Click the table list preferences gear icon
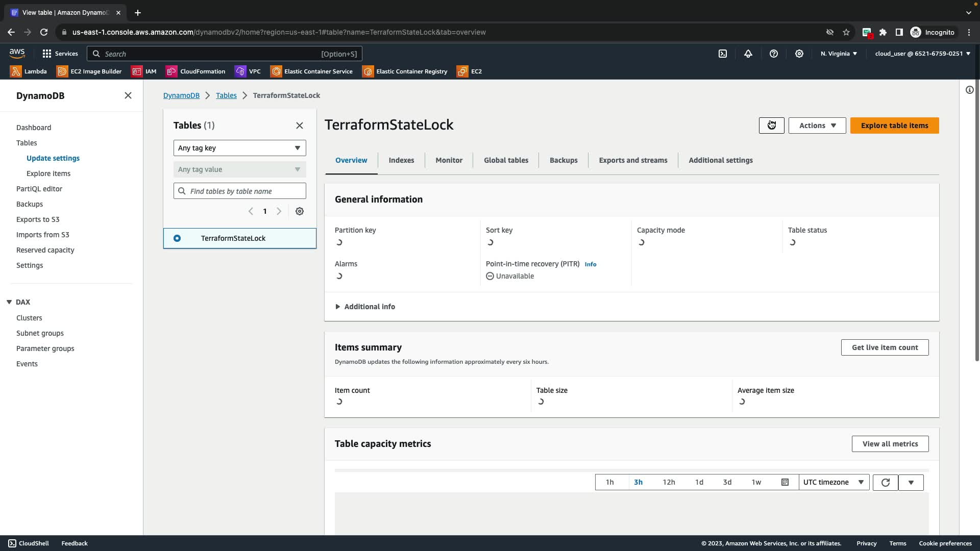This screenshot has width=980, height=551. coord(300,211)
